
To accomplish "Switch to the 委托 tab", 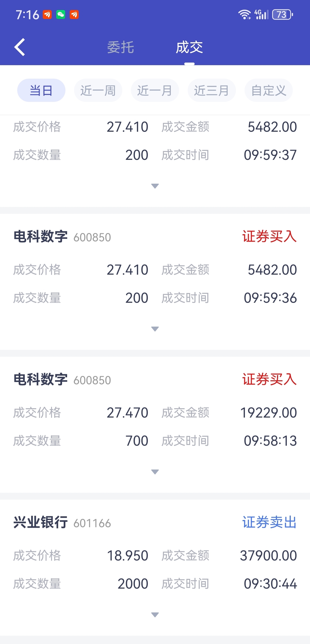I will (121, 47).
